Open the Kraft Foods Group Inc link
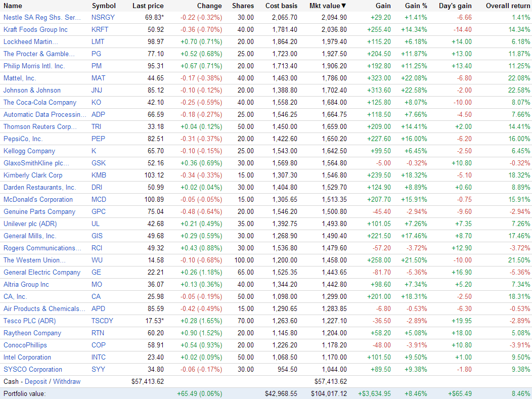The width and height of the screenshot is (532, 399). point(35,29)
